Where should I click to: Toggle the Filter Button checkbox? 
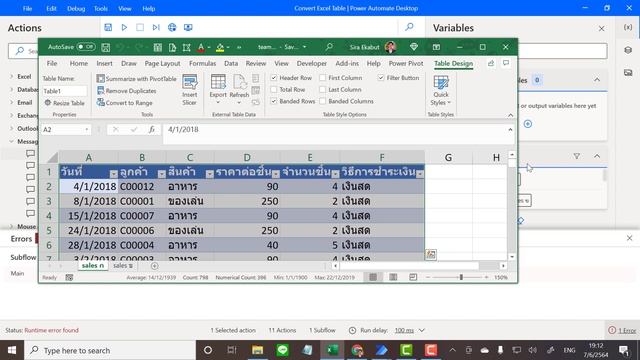pyautogui.click(x=381, y=78)
